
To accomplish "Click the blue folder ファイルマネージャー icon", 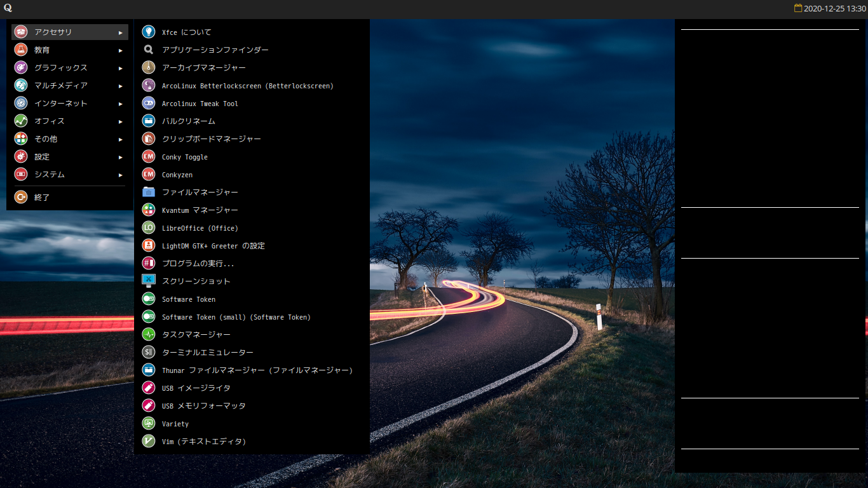I will 148,192.
